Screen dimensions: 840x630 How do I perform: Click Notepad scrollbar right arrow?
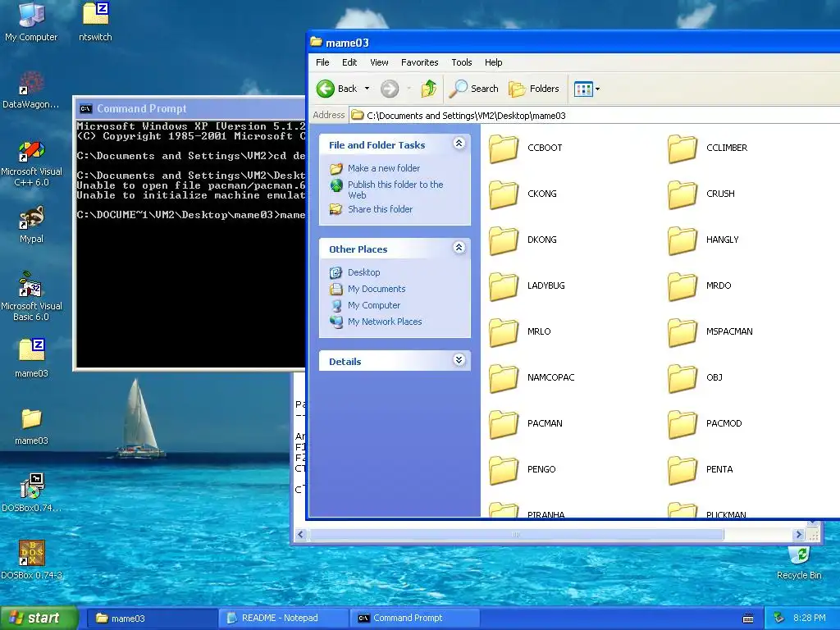(x=799, y=534)
